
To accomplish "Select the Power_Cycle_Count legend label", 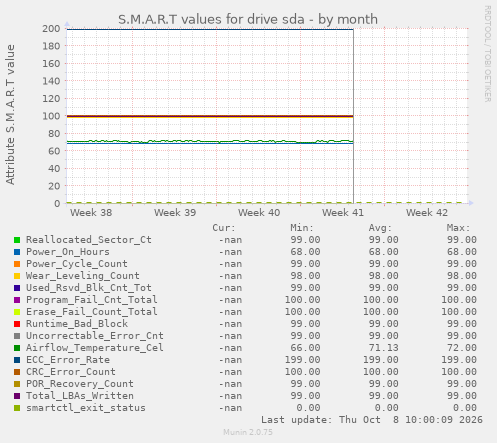I will point(77,264).
